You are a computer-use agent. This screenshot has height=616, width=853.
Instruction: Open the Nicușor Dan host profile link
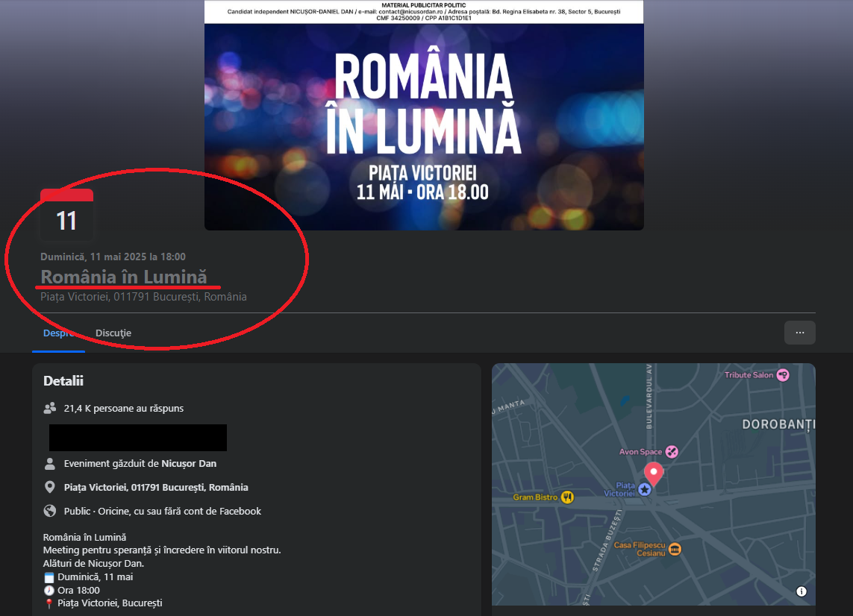189,463
